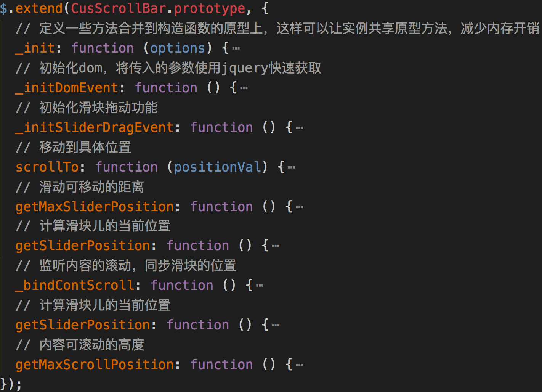Click the getMaxScrollPosition method name
This screenshot has width=542, height=392.
(x=95, y=365)
